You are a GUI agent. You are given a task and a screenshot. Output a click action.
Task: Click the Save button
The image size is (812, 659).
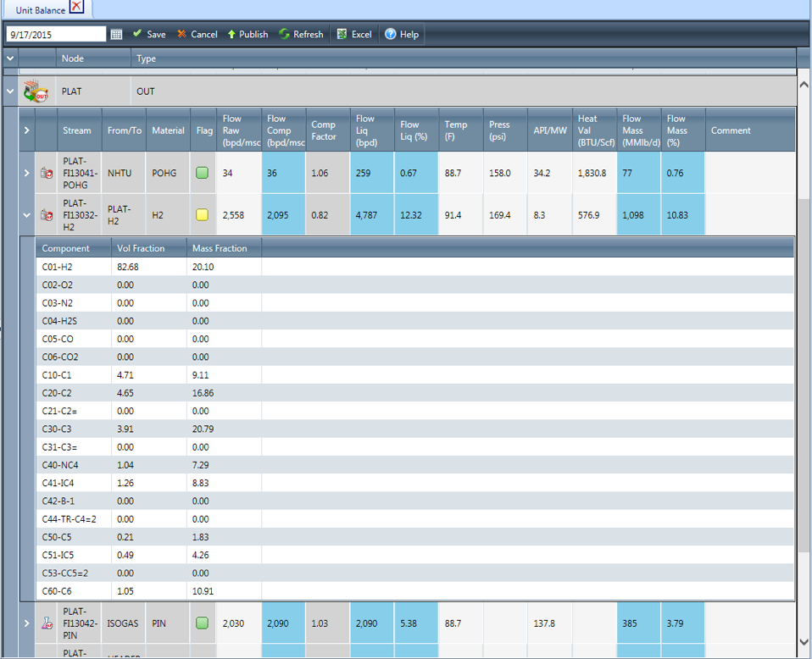[149, 35]
